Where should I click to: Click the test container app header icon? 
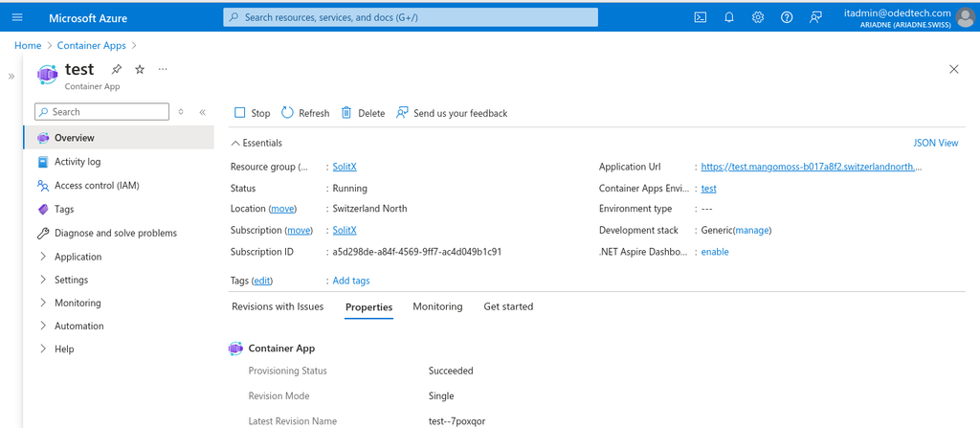(47, 74)
